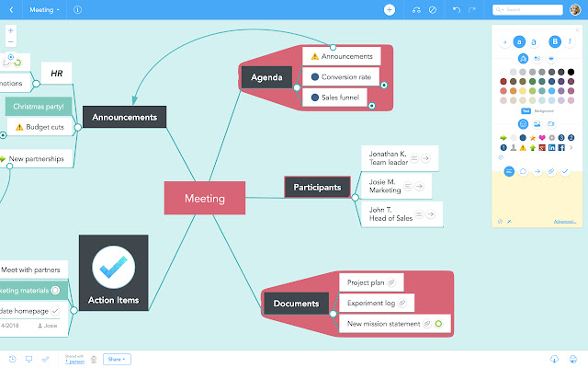Toggle bold text formatting
The height and width of the screenshot is (368, 588).
(555, 41)
